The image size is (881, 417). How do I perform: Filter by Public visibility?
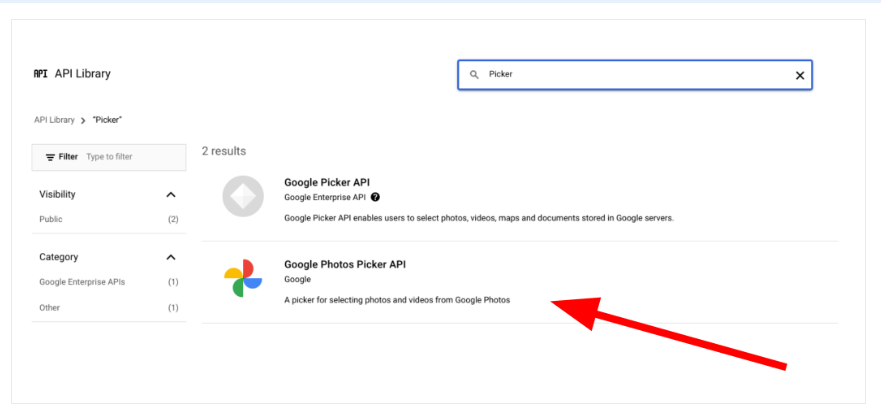[x=50, y=219]
